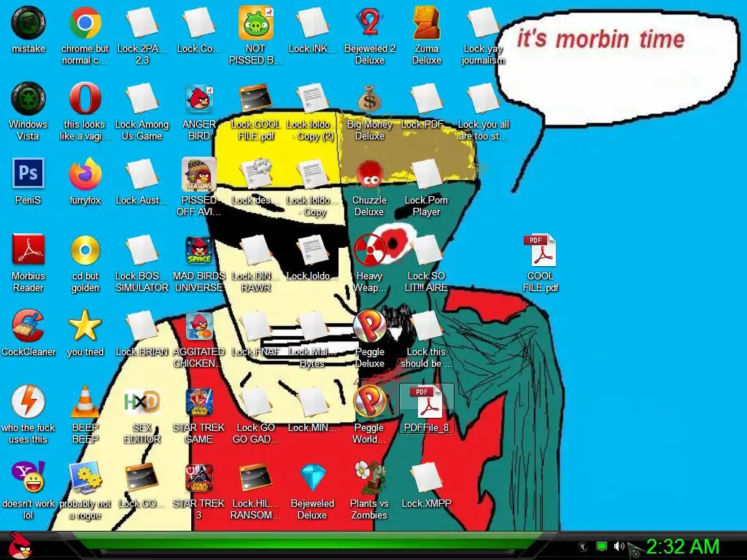Open the NOT PISSED B... pig icon
Screen dimensions: 747x560
coord(256,23)
